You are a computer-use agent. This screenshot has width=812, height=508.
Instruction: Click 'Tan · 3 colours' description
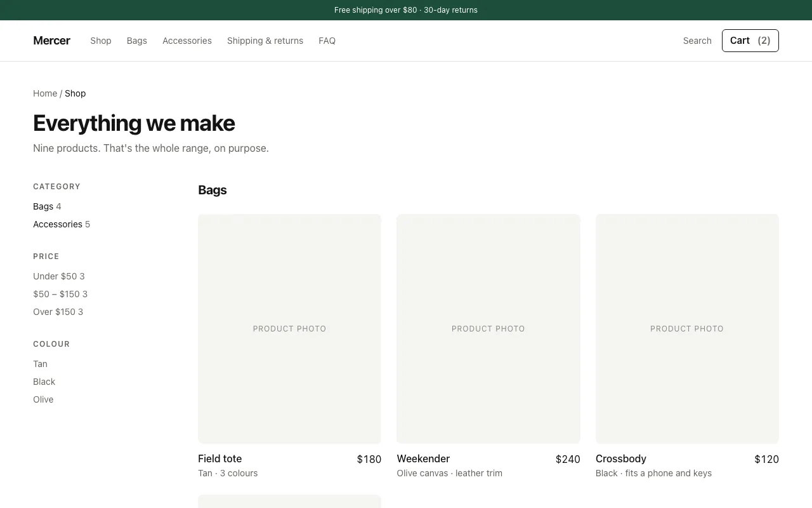pos(228,473)
